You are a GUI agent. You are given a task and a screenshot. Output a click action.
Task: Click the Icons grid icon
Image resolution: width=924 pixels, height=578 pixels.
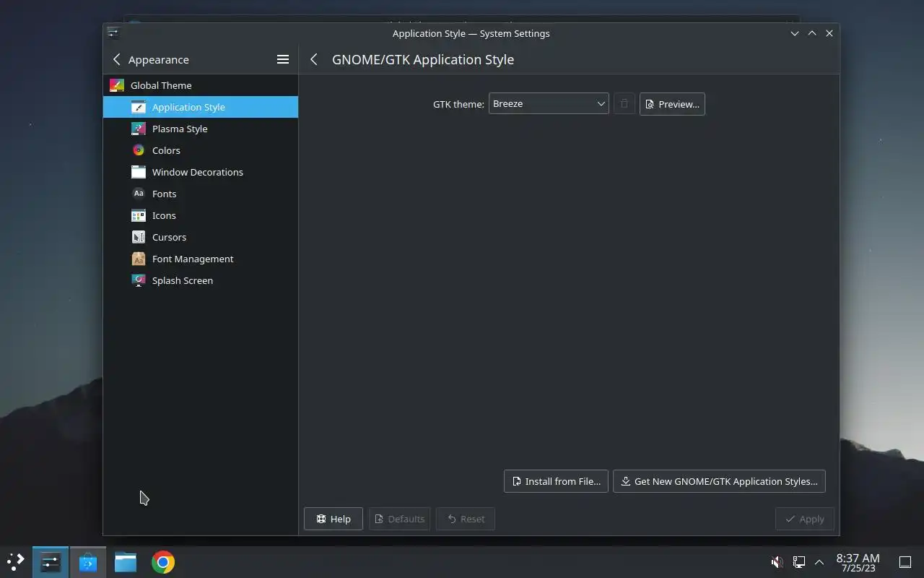(139, 215)
